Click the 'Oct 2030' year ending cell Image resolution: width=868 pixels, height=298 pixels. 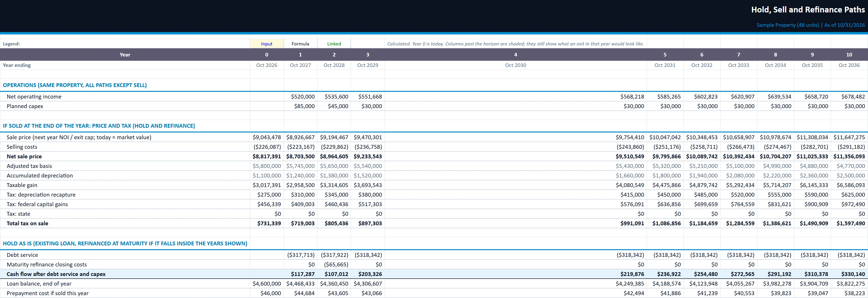coord(516,65)
